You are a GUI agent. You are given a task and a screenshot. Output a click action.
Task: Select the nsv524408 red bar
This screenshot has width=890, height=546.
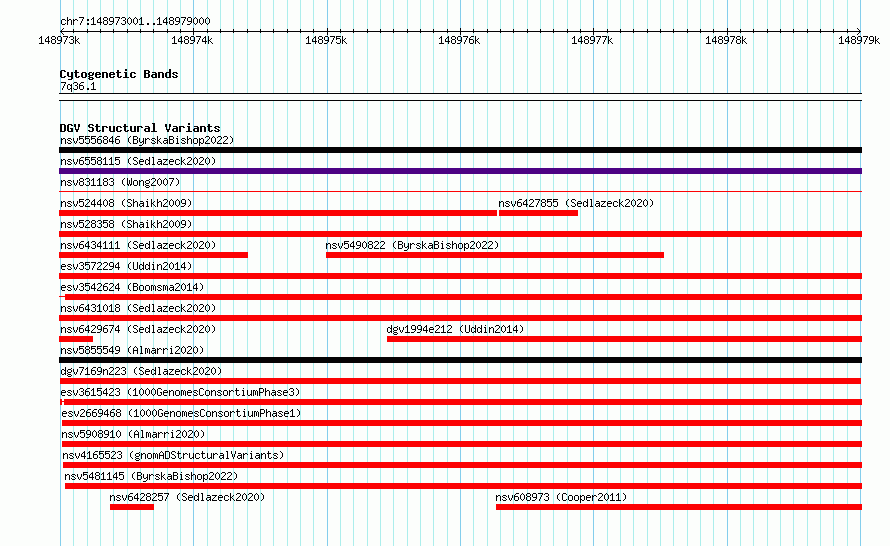coord(278,213)
